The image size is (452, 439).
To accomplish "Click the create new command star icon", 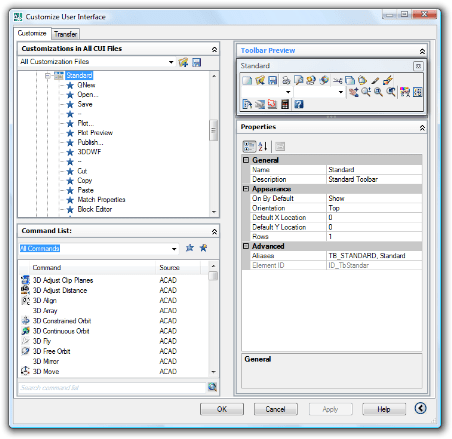I will [203, 248].
